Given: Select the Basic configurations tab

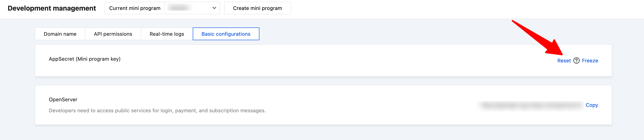Looking at the screenshot, I should 226,34.
